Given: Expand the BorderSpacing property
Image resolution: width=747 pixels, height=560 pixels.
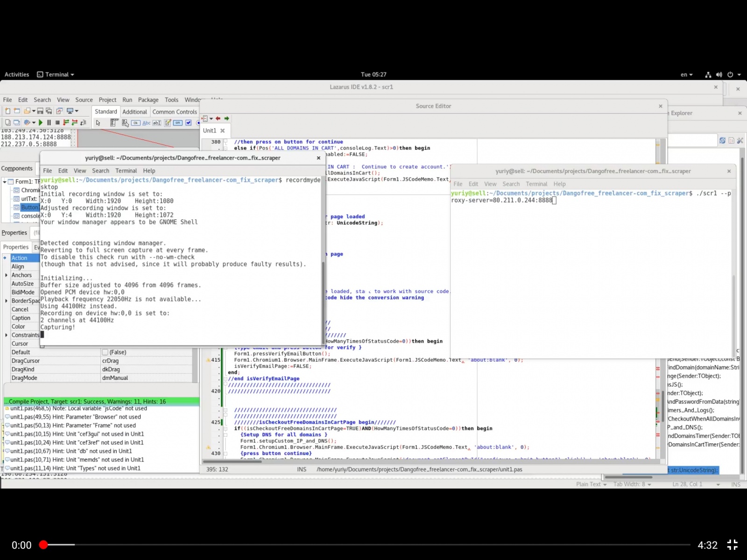Looking at the screenshot, I should 6,301.
